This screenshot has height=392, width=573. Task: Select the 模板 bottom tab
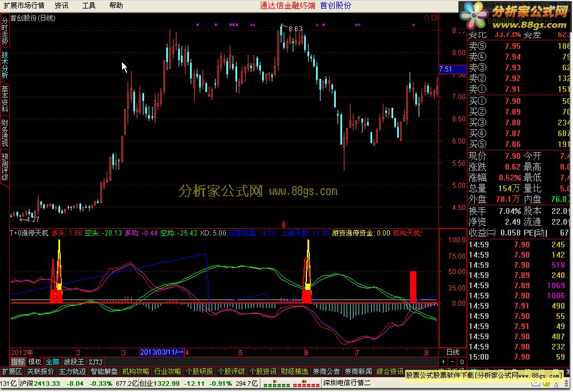pyautogui.click(x=35, y=362)
